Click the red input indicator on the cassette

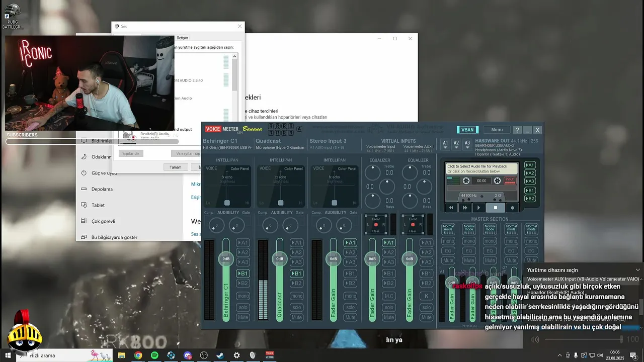[x=510, y=180]
